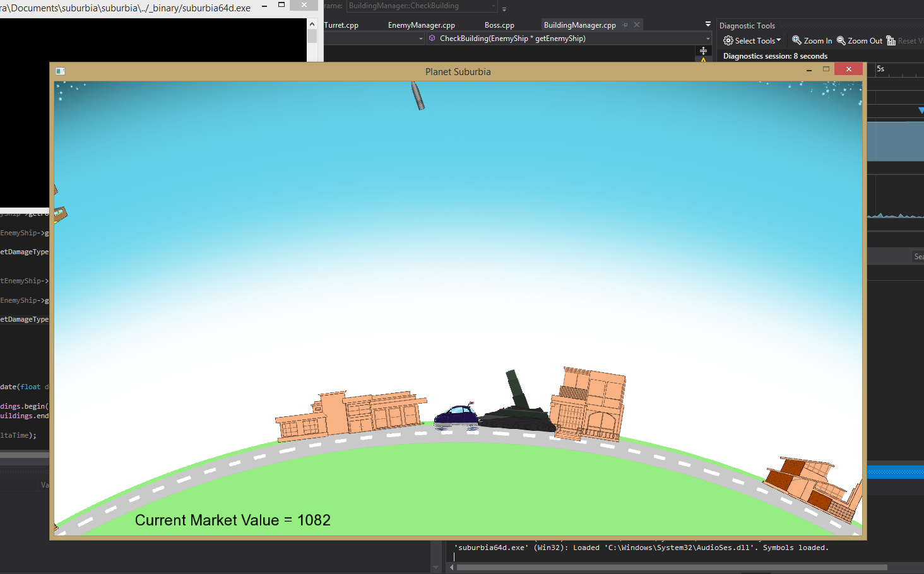
Task: Click the editor split-window handle icon
Action: pos(703,50)
